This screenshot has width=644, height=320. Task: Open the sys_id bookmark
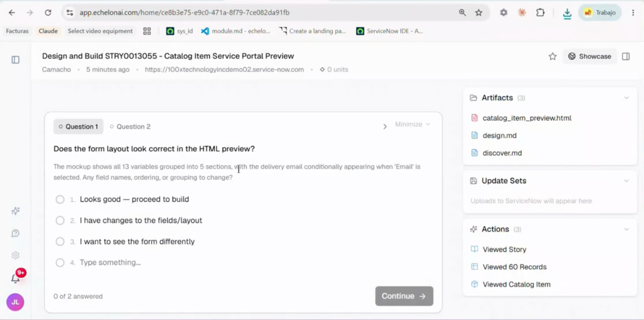pyautogui.click(x=179, y=31)
